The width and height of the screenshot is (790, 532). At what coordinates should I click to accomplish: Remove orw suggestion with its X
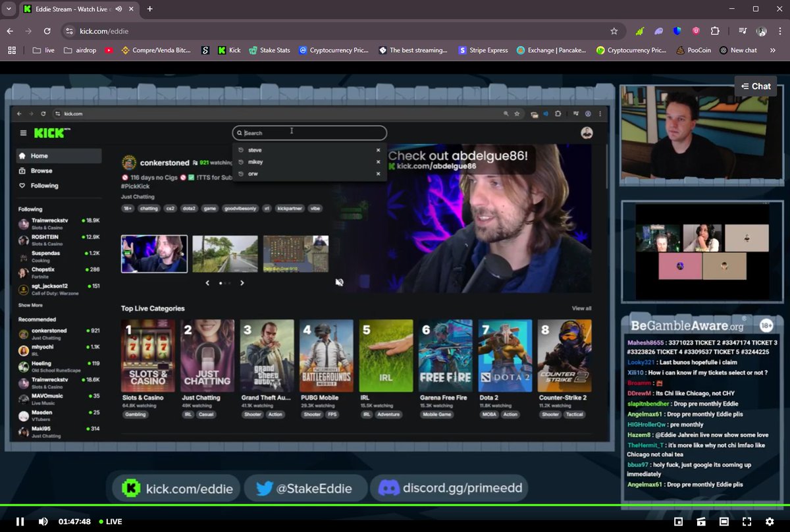click(x=378, y=174)
